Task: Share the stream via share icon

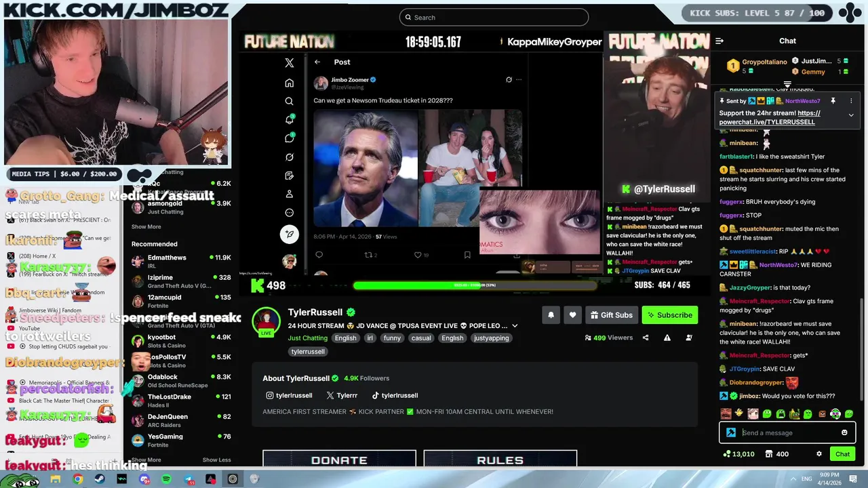Action: tap(646, 338)
